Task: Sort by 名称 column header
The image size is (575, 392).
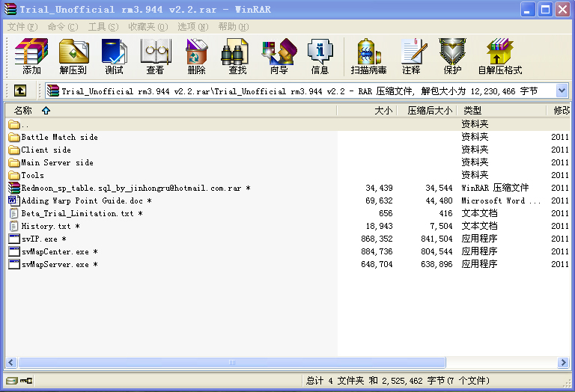Action: click(x=171, y=110)
